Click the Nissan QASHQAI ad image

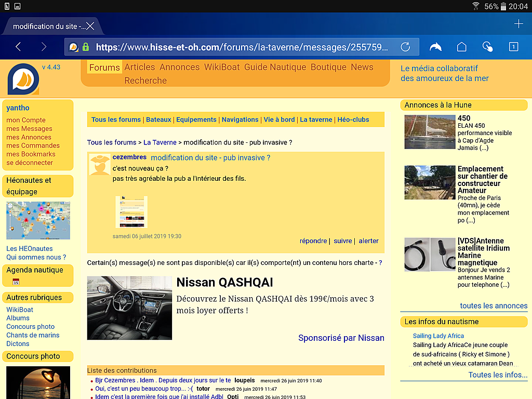[x=129, y=308]
